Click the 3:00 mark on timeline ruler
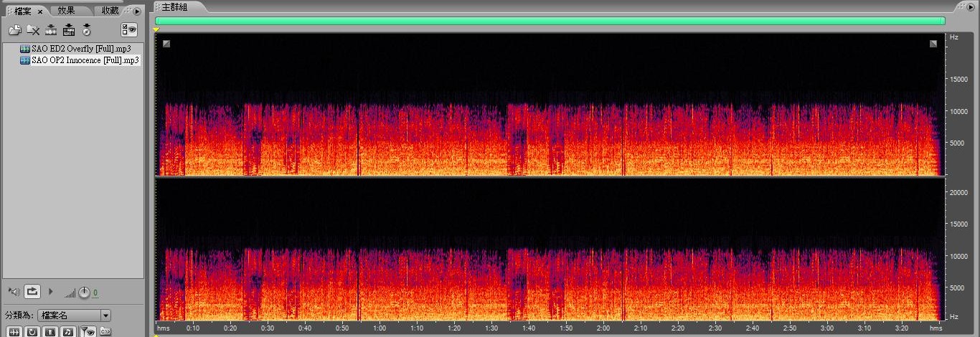 [x=826, y=328]
